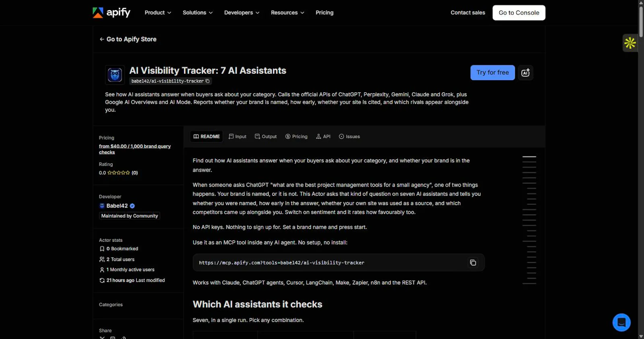Click the Monthly active users icon

click(x=102, y=270)
